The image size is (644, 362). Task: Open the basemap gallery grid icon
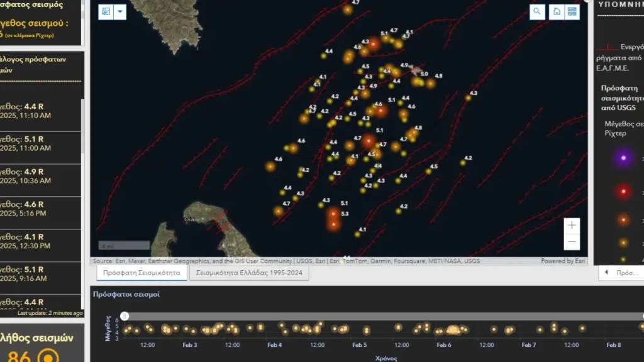pos(572,11)
